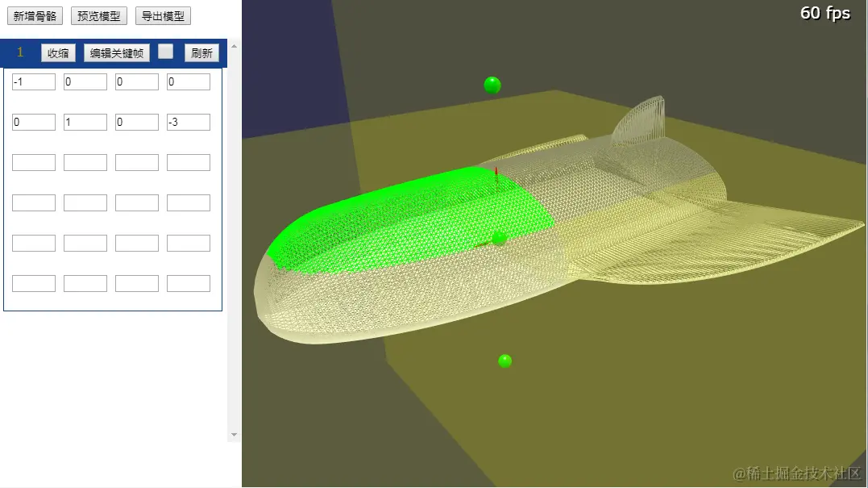Focus second-row first field with value 0
868x488 pixels.
click(34, 122)
